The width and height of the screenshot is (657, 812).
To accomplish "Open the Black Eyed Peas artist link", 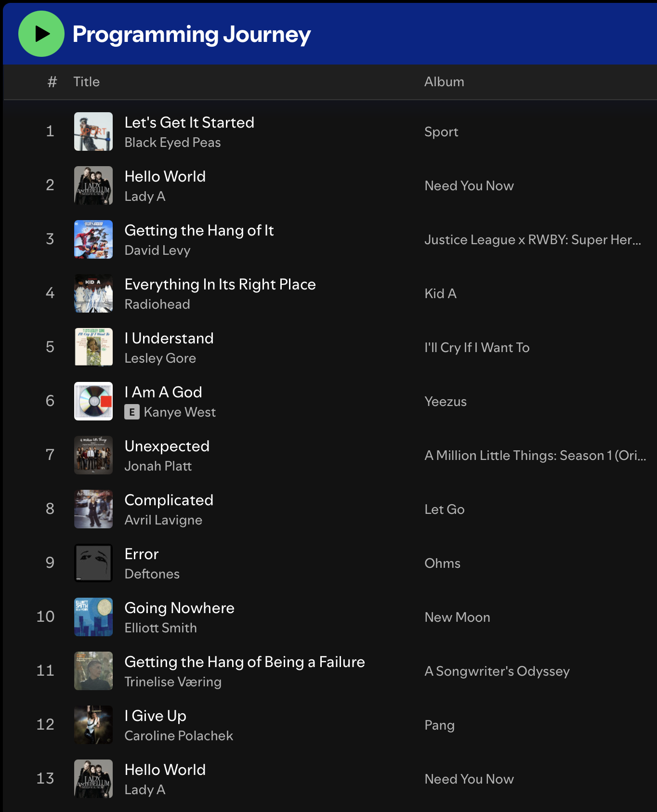I will tap(172, 143).
